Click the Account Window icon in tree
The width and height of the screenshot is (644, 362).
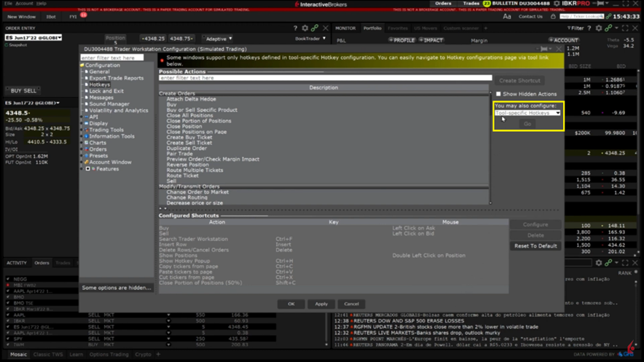pos(85,162)
